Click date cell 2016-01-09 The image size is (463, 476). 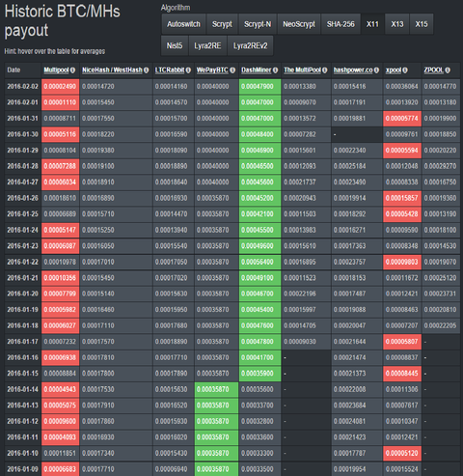click(23, 469)
